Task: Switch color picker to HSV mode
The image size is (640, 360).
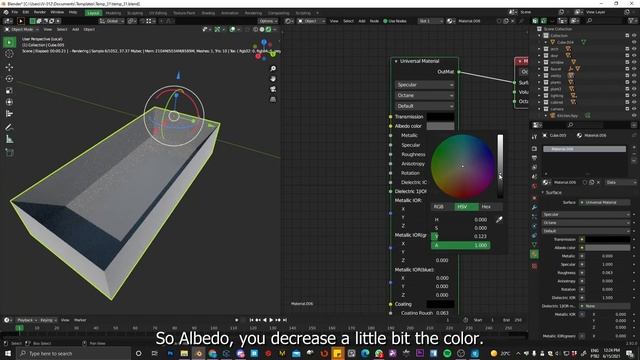Action: pyautogui.click(x=466, y=207)
